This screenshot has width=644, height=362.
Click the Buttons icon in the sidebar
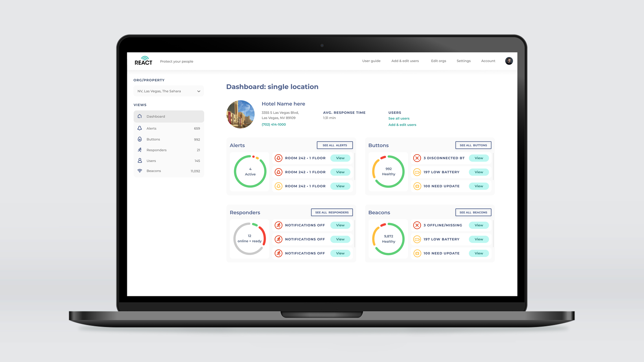pos(140,139)
